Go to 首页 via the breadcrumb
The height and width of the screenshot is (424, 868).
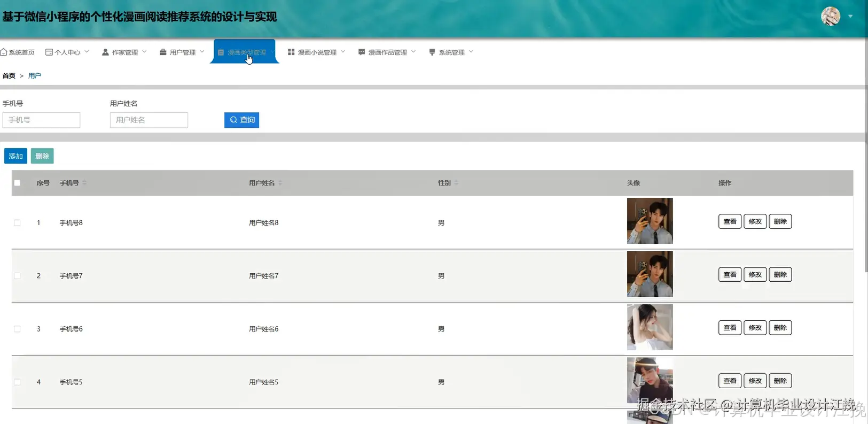(9, 76)
